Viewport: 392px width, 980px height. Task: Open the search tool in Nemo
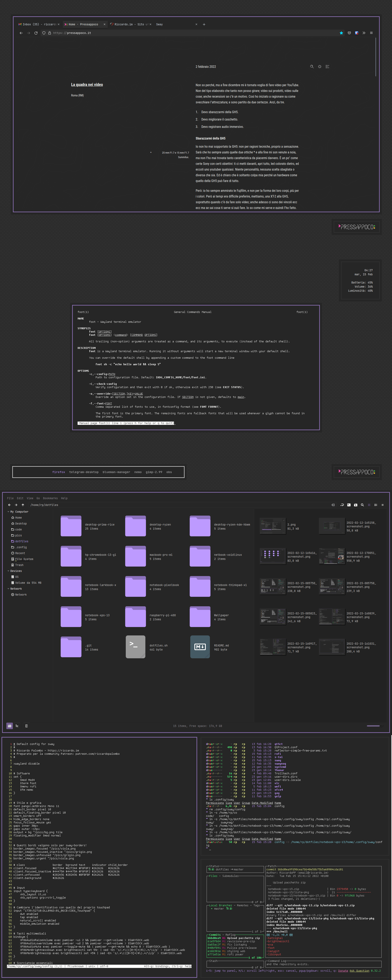pos(362,505)
